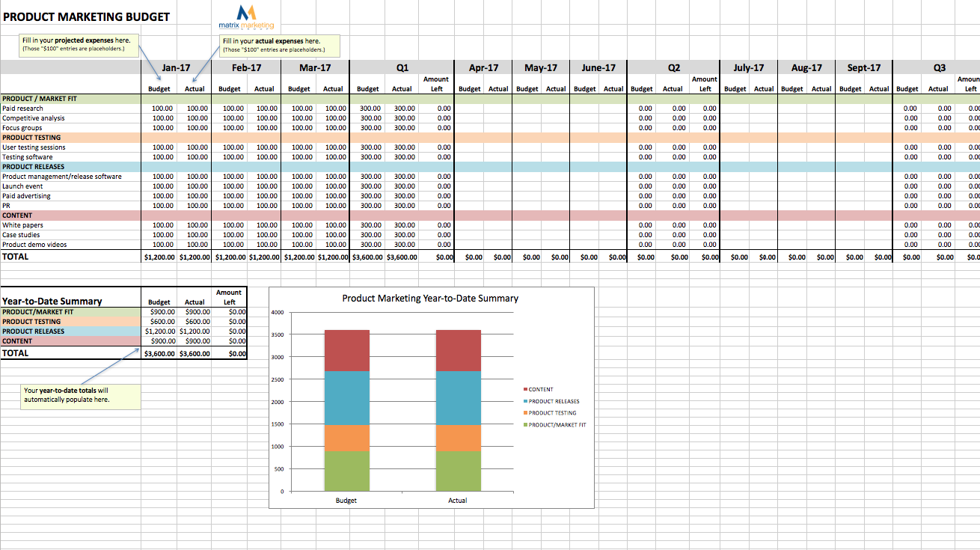Click the July-17 column header
980x550 pixels.
tap(749, 67)
